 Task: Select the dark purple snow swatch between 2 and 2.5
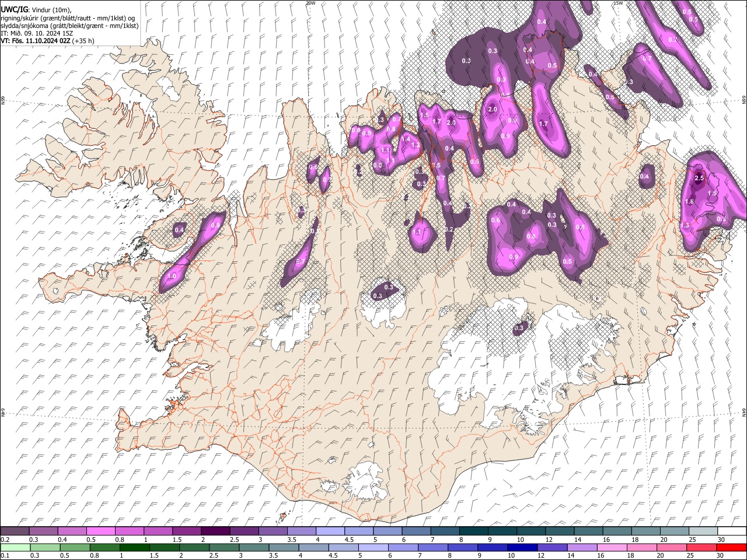[x=215, y=531]
